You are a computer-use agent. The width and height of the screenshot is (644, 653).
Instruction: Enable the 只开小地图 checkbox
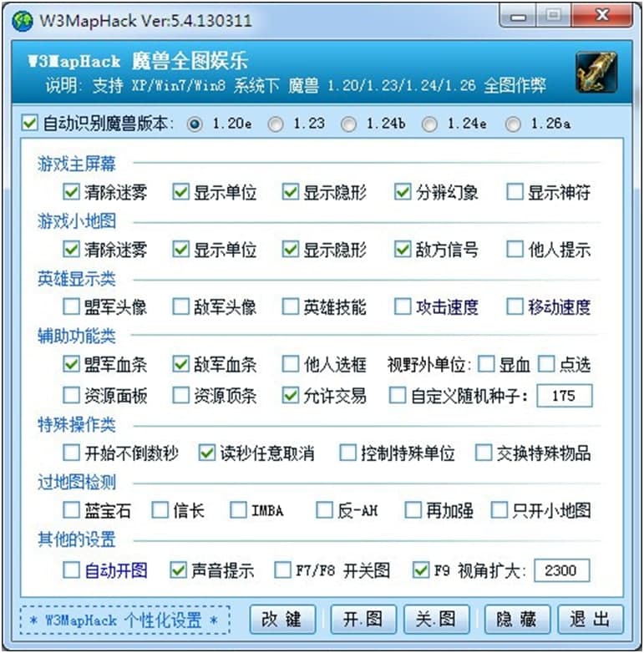pos(499,510)
